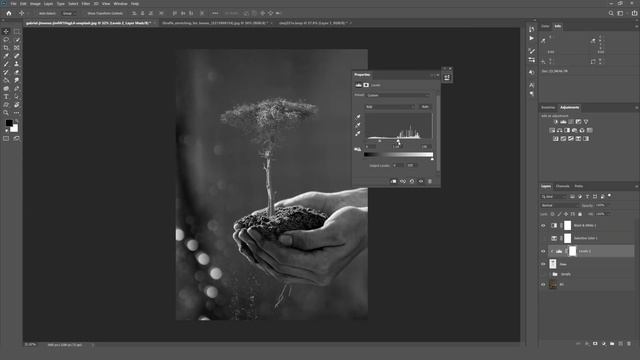Select the Rectangular Marquee tool
This screenshot has width=640, height=360.
coord(17,31)
